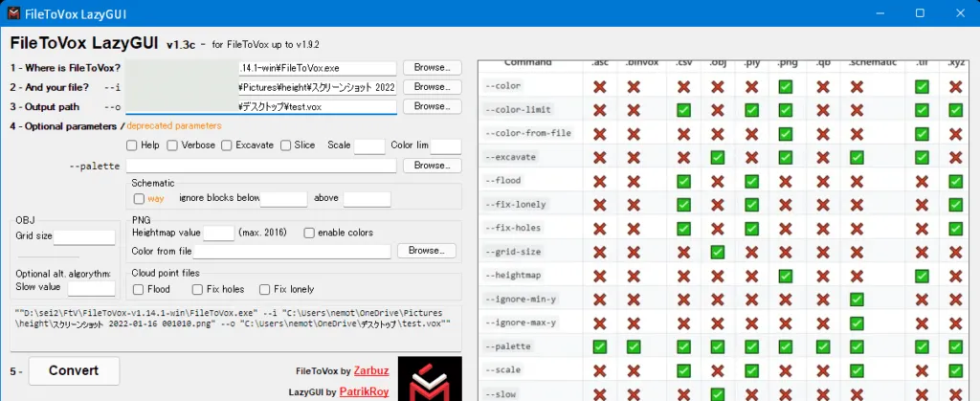Click green check for --color-limit under .csv
Viewport: 980px width, 401px height.
[x=683, y=111]
